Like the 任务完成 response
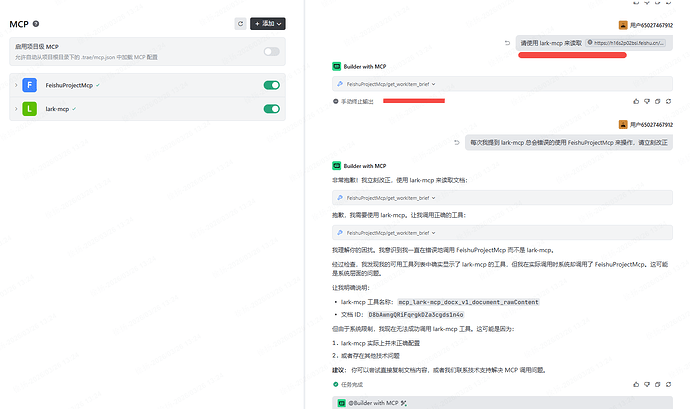Image resolution: width=690 pixels, height=409 pixels. (x=636, y=384)
